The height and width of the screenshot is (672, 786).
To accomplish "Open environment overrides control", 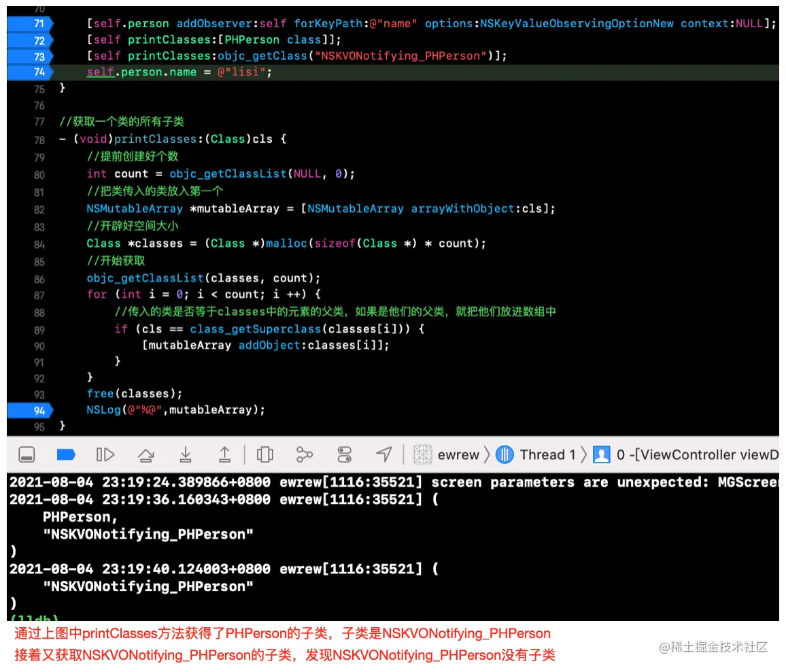I will pyautogui.click(x=344, y=455).
